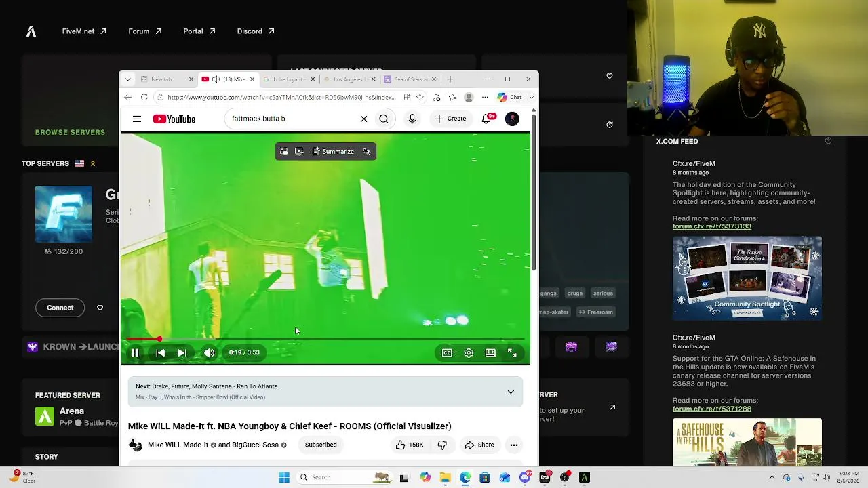Enter fullscreen on the video player

click(512, 352)
